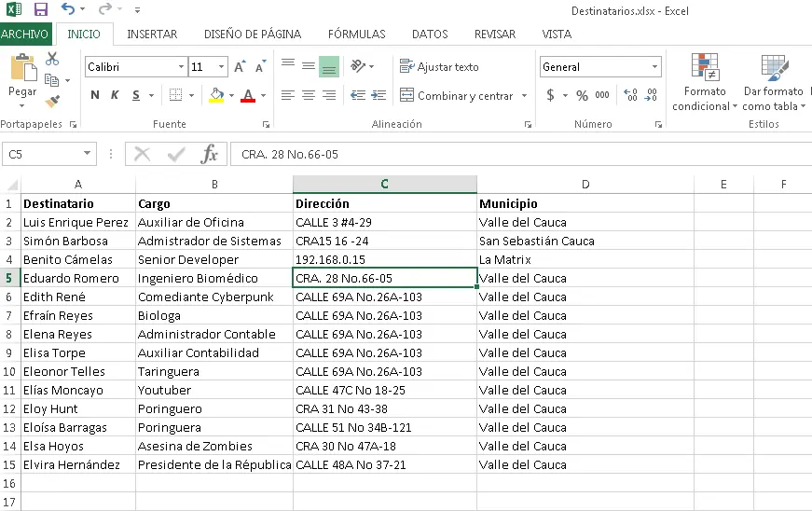Open the Número dialog launcher
Viewport: 812px width, 511px height.
click(658, 124)
